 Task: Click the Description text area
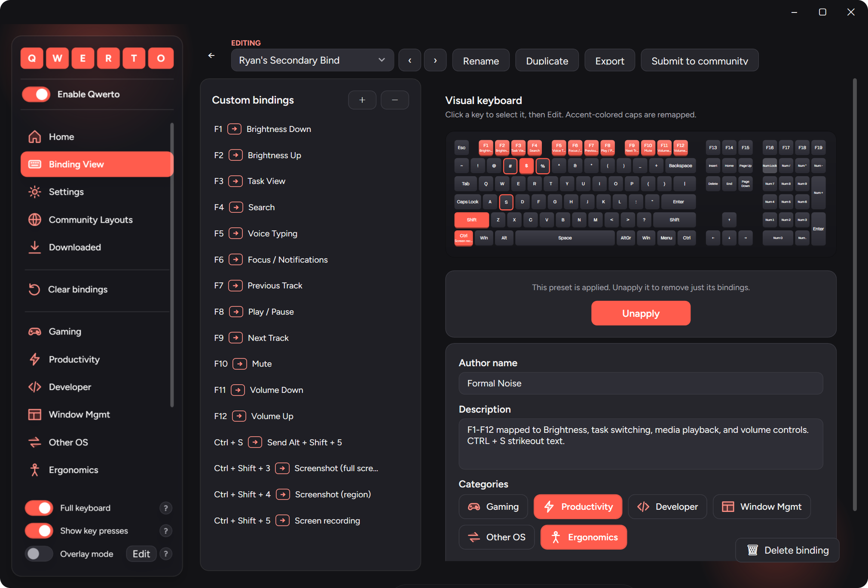click(x=641, y=444)
